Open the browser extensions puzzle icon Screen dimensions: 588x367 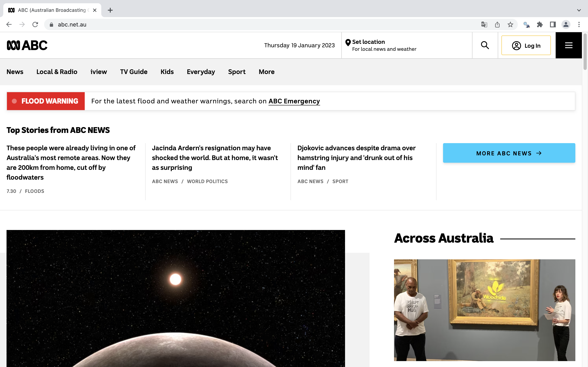[x=540, y=24]
